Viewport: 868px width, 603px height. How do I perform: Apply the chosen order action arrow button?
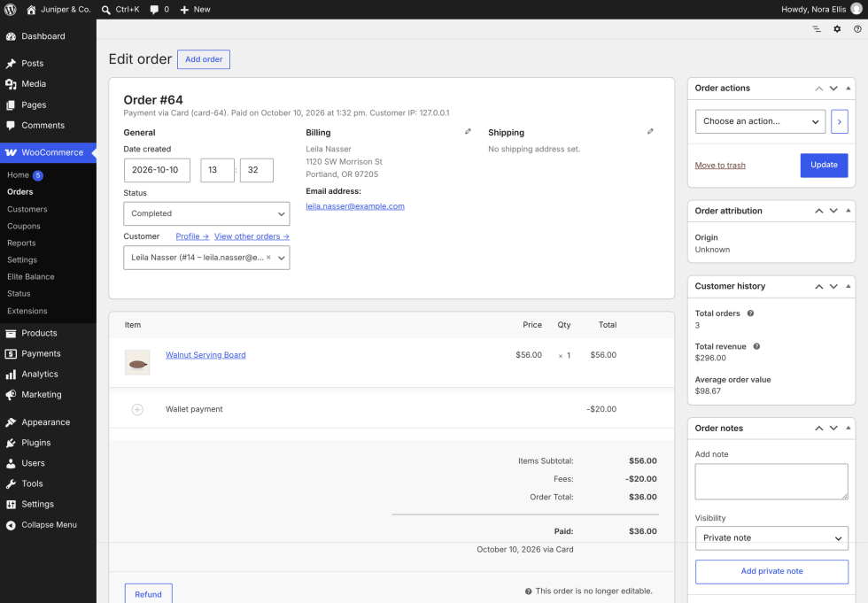point(840,121)
